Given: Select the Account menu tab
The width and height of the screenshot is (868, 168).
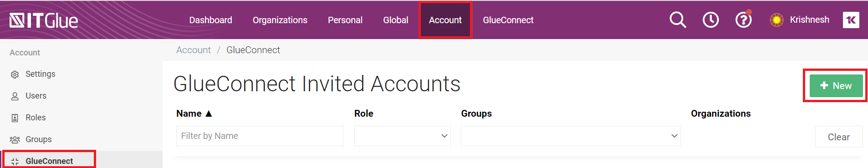Looking at the screenshot, I should (x=445, y=20).
